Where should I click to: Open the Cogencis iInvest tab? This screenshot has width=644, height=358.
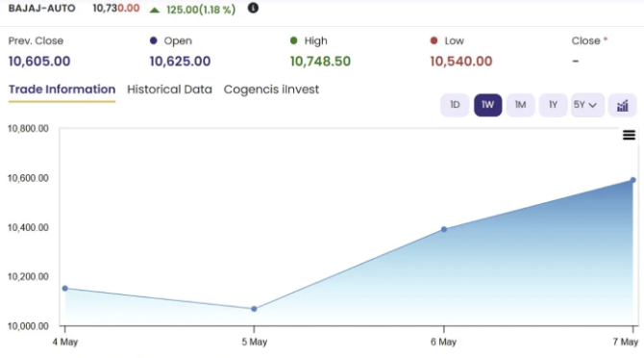(271, 89)
